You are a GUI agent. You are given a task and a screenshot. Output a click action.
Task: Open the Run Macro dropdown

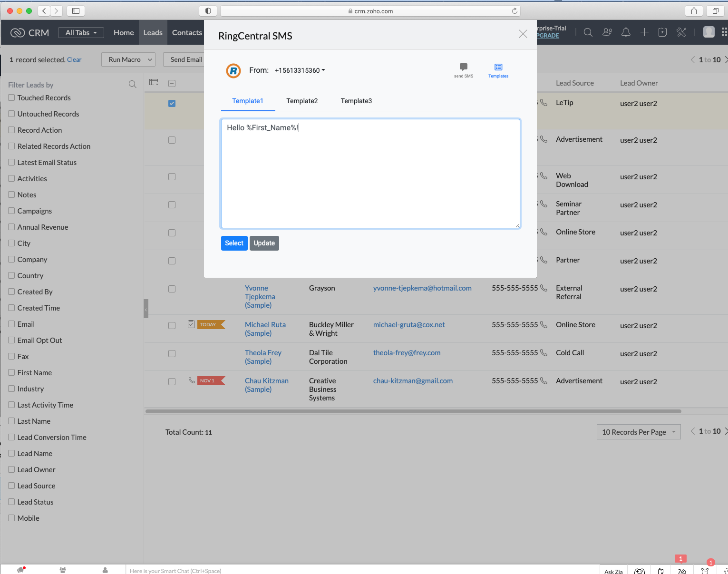(128, 59)
